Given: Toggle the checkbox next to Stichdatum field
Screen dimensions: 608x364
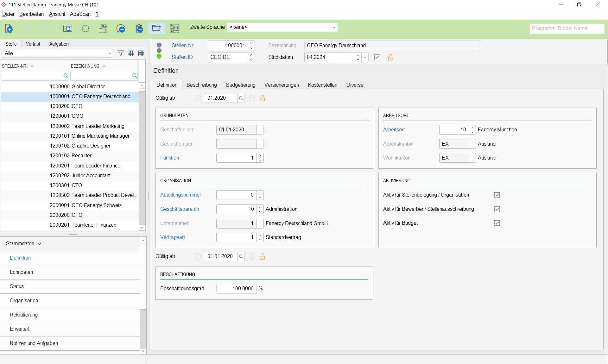Looking at the screenshot, I should tap(377, 57).
